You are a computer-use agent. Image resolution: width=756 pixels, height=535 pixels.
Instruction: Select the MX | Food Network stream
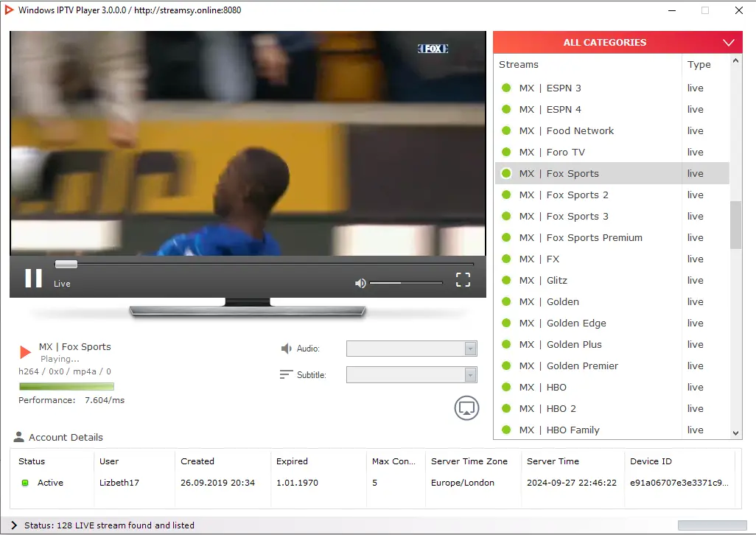[x=612, y=130]
